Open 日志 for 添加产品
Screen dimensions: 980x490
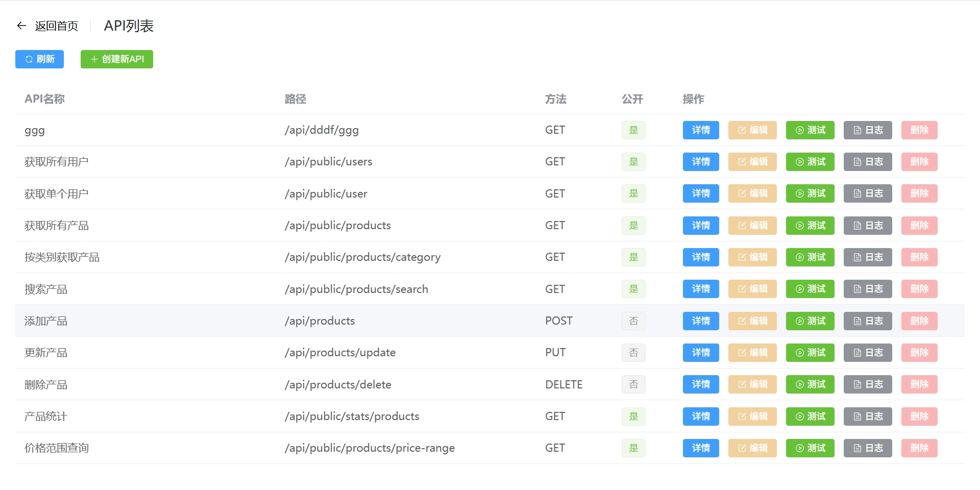click(868, 321)
